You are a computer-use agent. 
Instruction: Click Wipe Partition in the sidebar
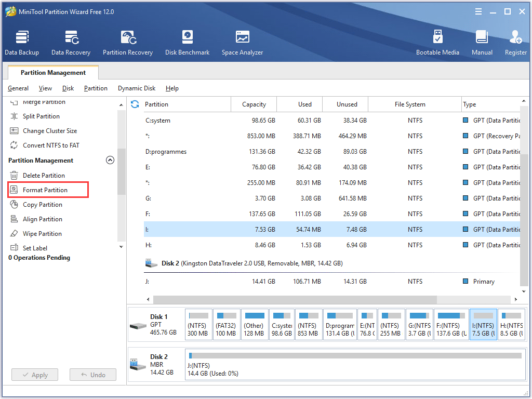pyautogui.click(x=42, y=234)
